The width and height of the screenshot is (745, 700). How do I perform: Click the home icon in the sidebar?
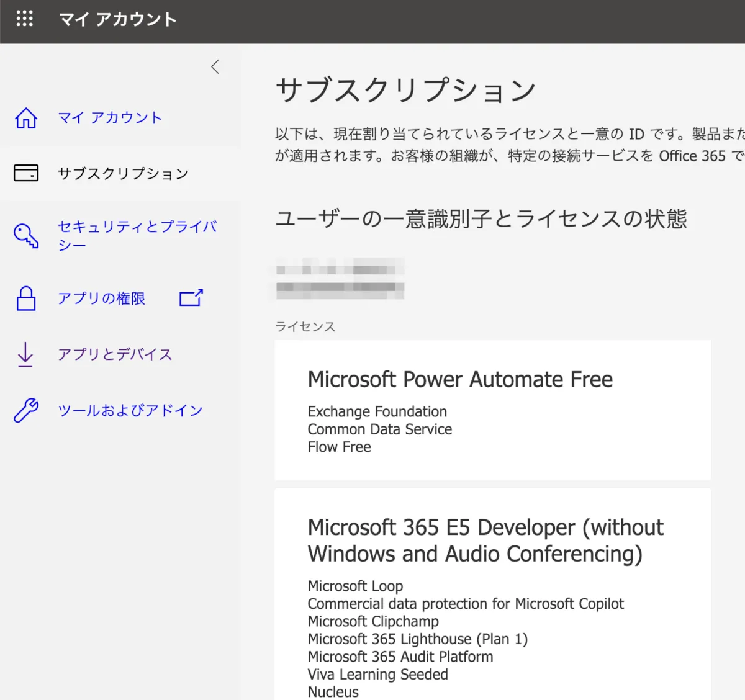point(26,118)
